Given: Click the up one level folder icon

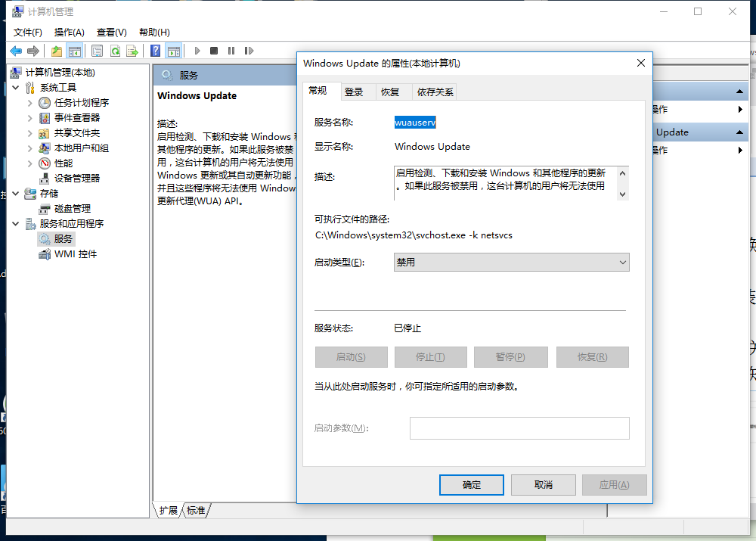Looking at the screenshot, I should pos(57,51).
